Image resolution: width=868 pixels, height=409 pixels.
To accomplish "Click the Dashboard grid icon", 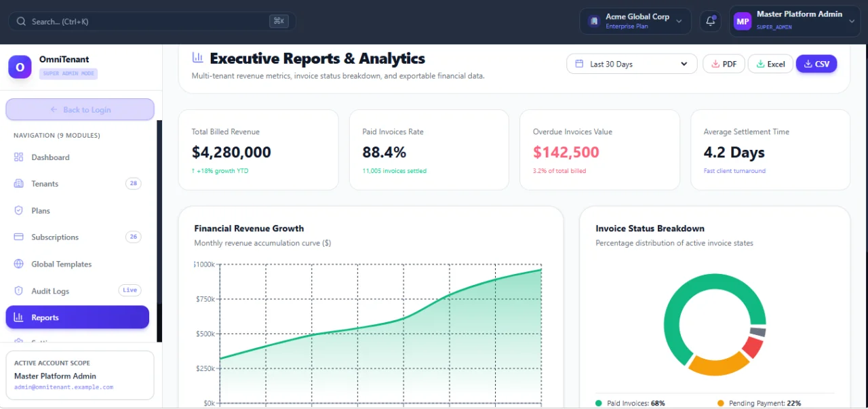I will coord(18,157).
